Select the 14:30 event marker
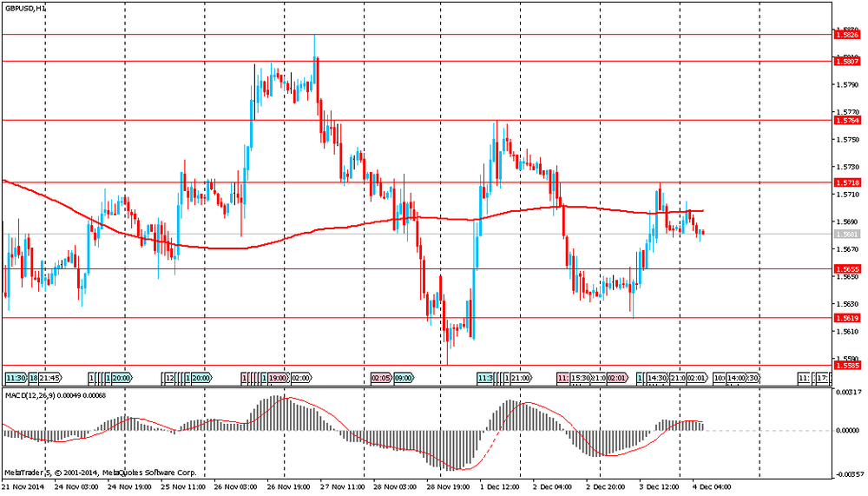Screen dimensions: 868x496 [656, 379]
